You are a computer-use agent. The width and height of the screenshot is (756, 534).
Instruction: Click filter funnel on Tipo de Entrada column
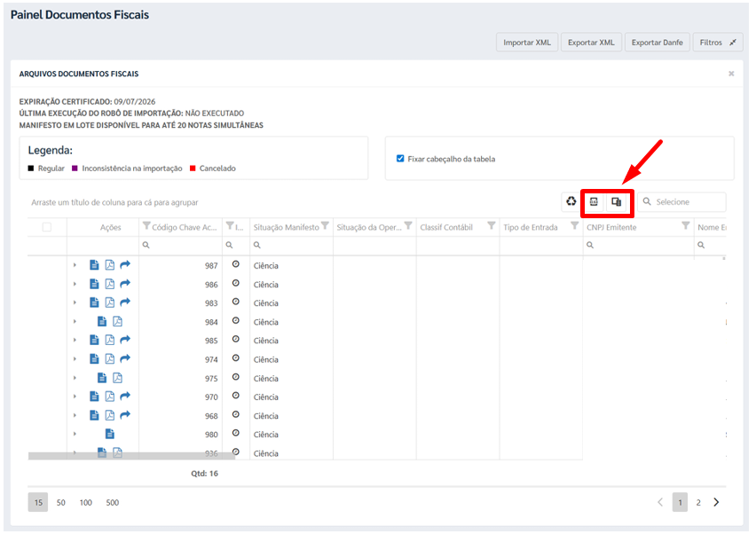[575, 226]
